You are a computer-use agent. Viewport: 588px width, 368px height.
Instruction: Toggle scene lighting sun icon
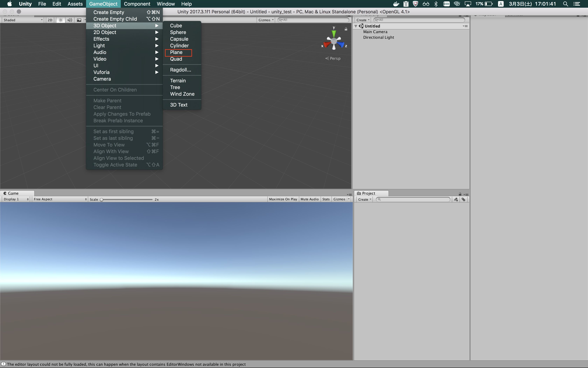click(x=61, y=20)
